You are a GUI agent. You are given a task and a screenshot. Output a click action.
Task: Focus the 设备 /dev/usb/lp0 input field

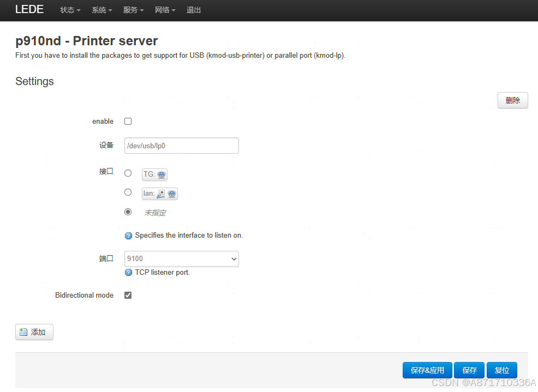tap(182, 146)
